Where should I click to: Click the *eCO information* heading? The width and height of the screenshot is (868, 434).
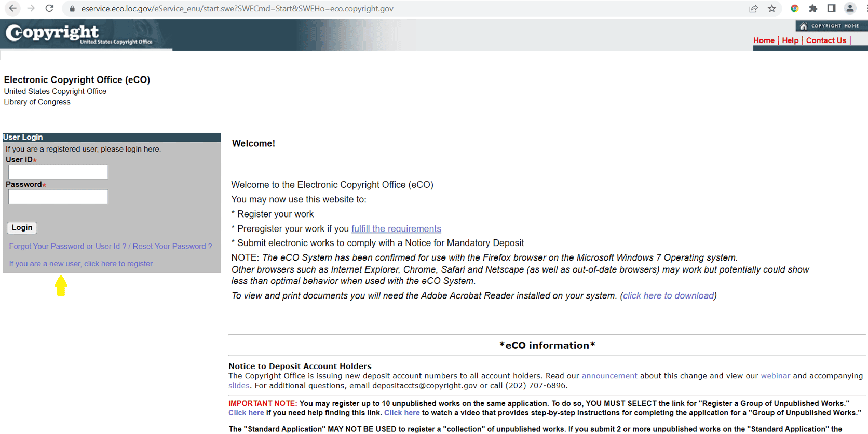tap(547, 345)
